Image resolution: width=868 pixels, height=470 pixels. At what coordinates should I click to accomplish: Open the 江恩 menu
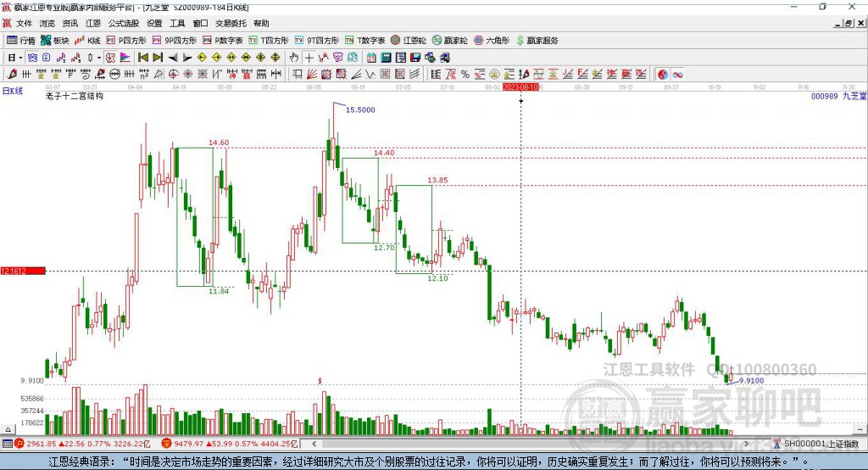click(x=93, y=23)
